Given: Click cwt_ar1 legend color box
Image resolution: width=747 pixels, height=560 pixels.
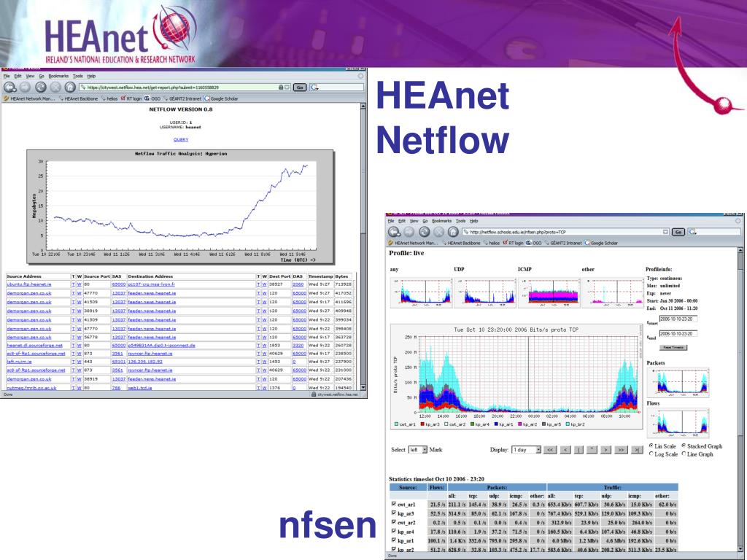Looking at the screenshot, I should (396, 424).
